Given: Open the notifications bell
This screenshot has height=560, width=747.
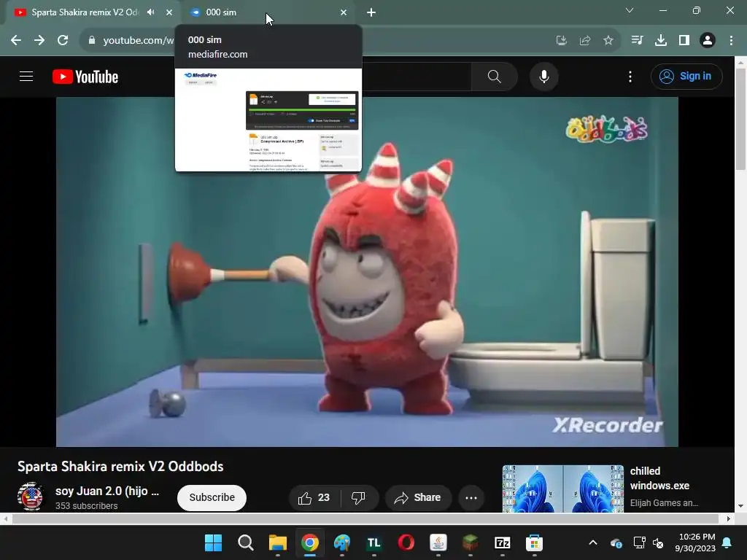Looking at the screenshot, I should coord(727,542).
